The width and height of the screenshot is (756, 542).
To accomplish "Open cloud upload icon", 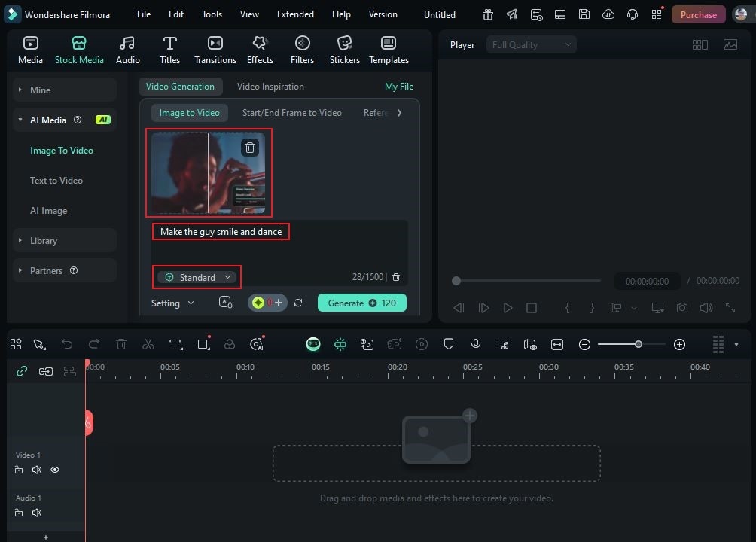I will (x=608, y=14).
